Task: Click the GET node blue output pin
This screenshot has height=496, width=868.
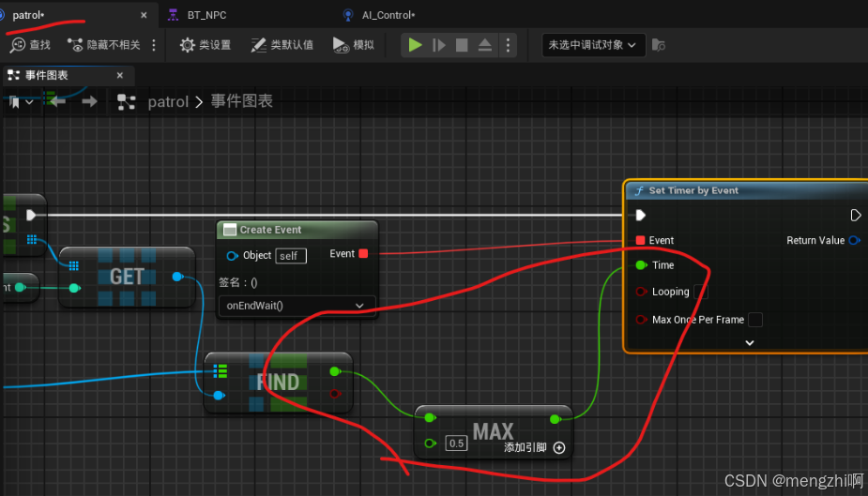Action: [x=177, y=277]
